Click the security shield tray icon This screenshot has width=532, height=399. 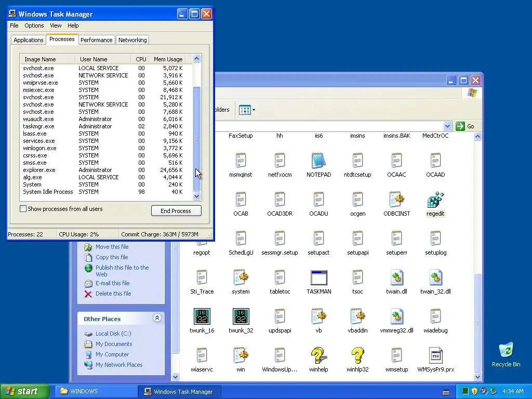[474, 391]
